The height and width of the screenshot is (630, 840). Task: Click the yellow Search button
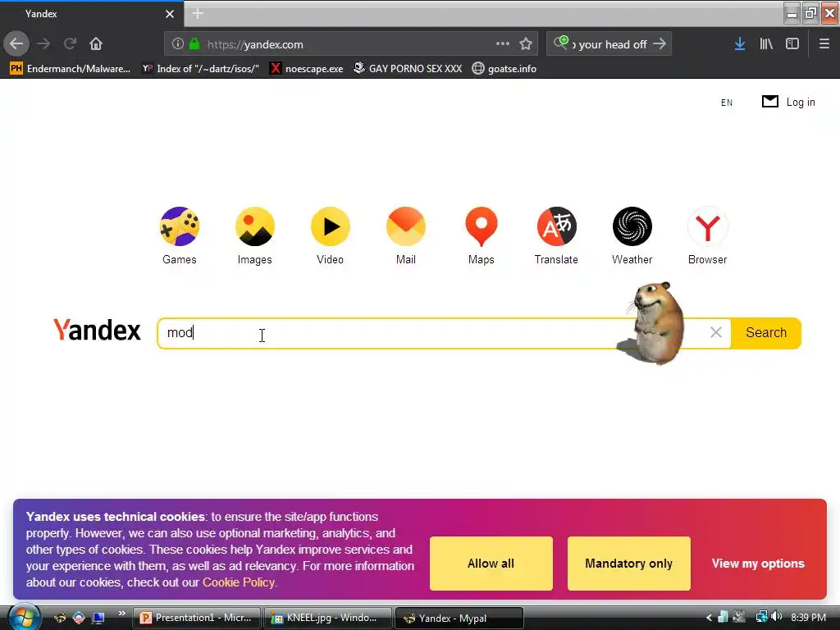click(766, 333)
